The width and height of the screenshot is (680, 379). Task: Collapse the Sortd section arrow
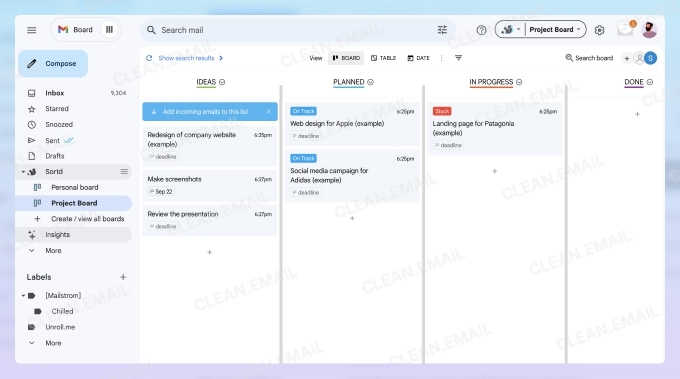tap(23, 172)
